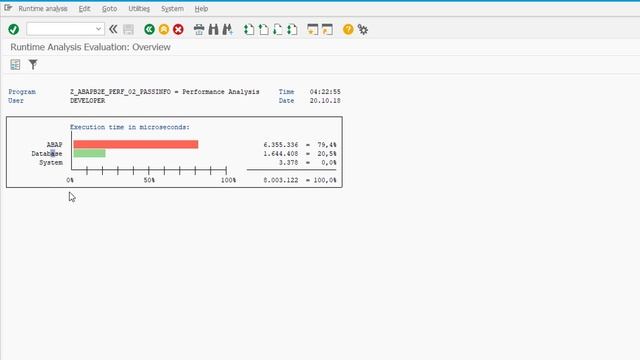The image size is (640, 360).
Task: Collapse the command field with double-arrow icon
Action: coord(113,29)
